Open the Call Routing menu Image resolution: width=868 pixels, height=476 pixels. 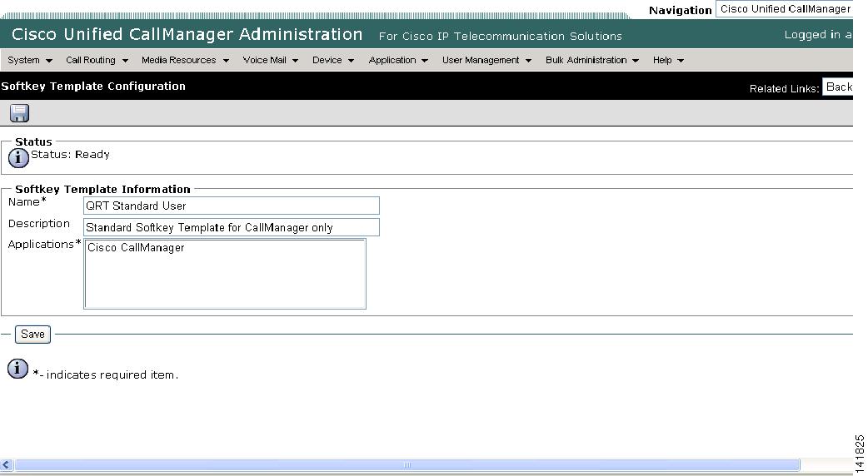97,60
